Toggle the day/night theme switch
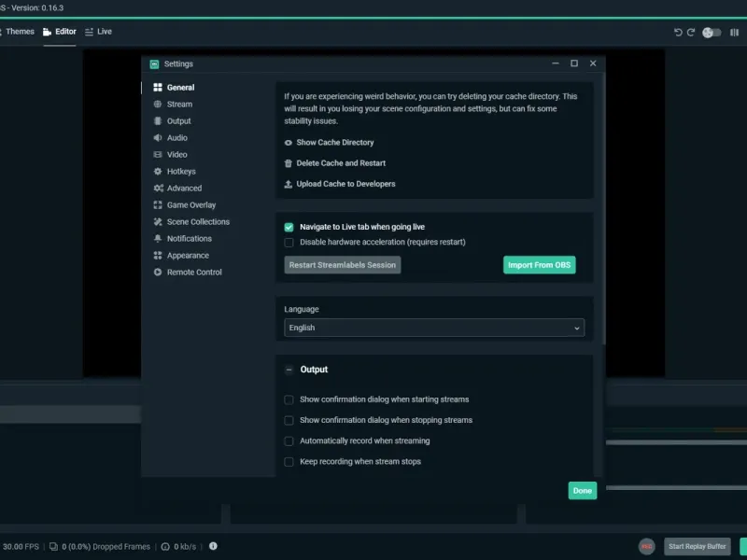This screenshot has width=747, height=560. (712, 33)
